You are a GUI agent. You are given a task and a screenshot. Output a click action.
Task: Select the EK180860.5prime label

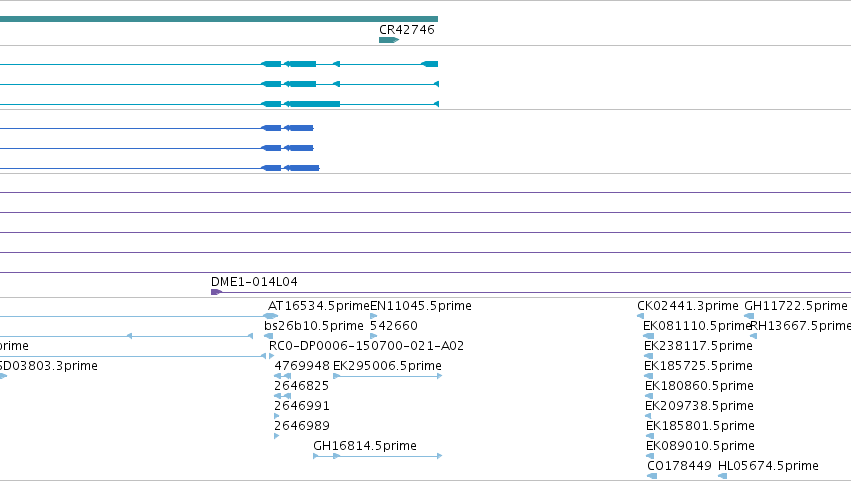point(699,386)
